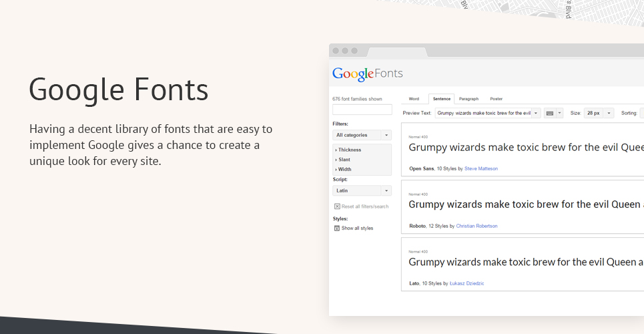Click the Show all styles icon

point(337,228)
